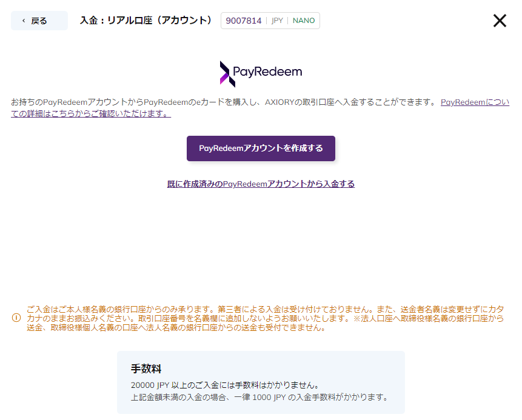Click the 20000 JPY fee-free text line
This screenshot has height=420, width=522.
click(226, 385)
